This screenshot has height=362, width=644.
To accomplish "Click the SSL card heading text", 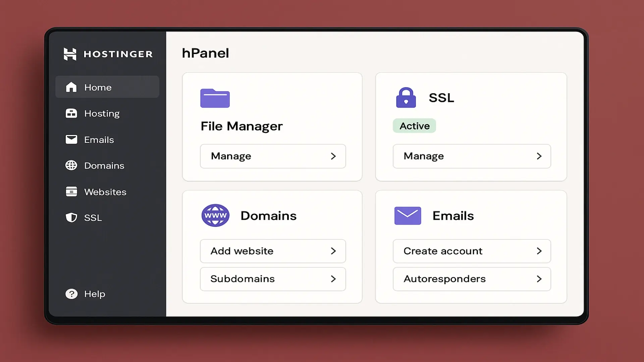I will point(441,98).
